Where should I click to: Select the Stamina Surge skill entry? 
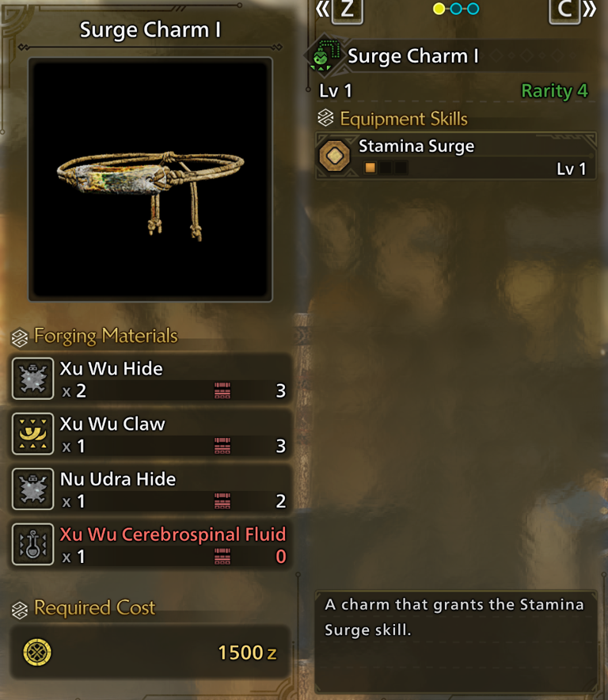456,157
